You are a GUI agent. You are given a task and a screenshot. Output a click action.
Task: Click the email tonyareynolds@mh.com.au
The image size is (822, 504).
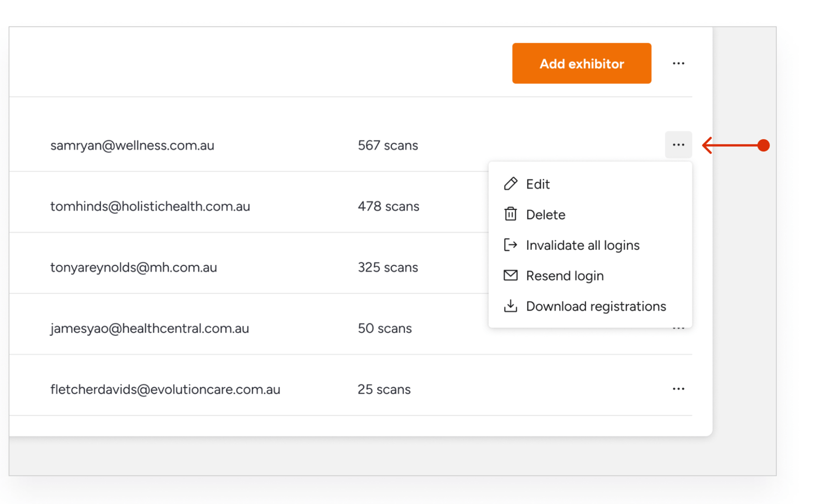(x=133, y=268)
